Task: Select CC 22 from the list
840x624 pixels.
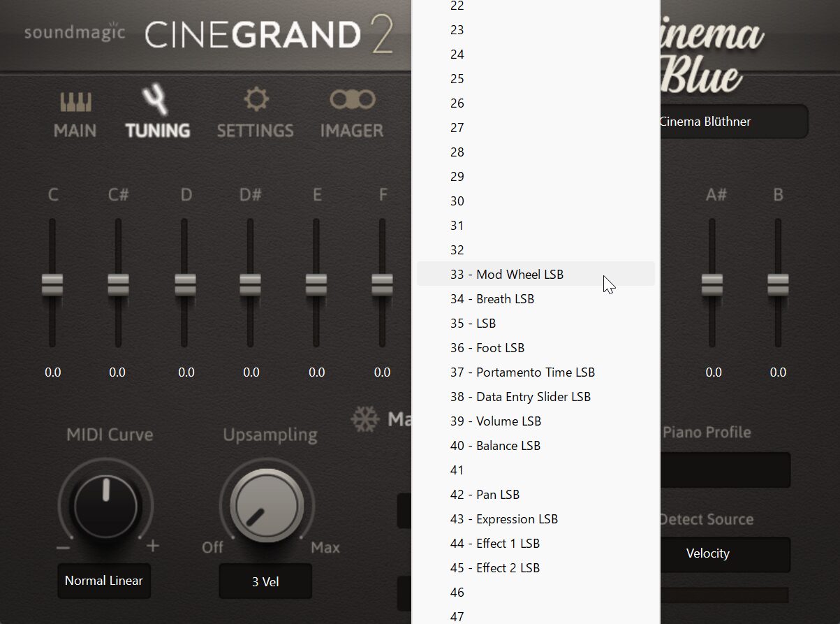Action: tap(536, 6)
